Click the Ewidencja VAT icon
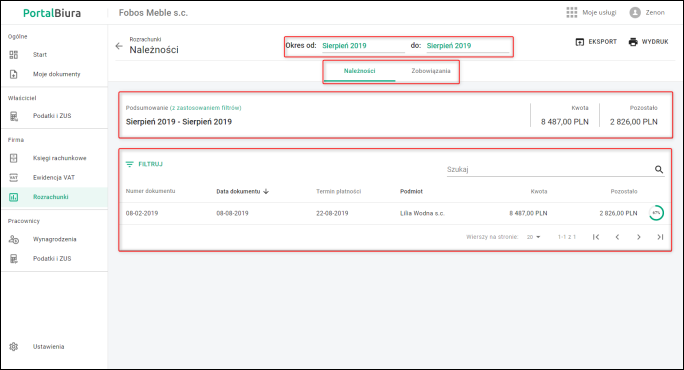The image size is (684, 370). [14, 178]
